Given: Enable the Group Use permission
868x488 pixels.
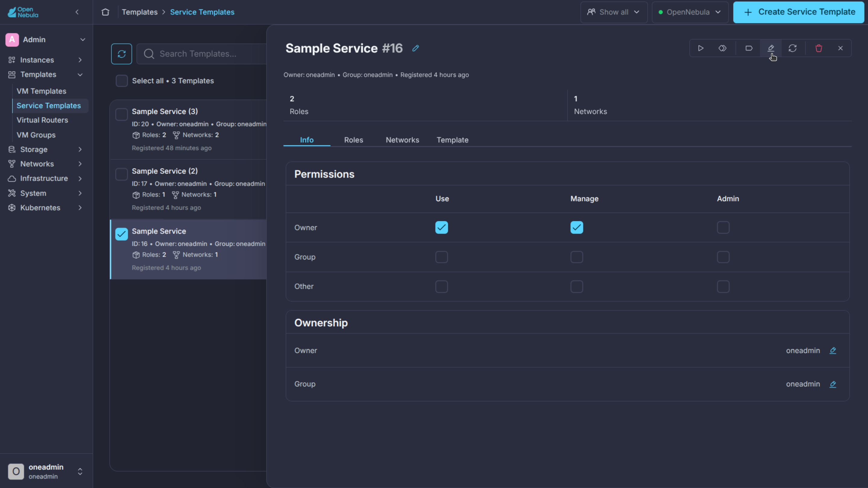Looking at the screenshot, I should pyautogui.click(x=442, y=257).
